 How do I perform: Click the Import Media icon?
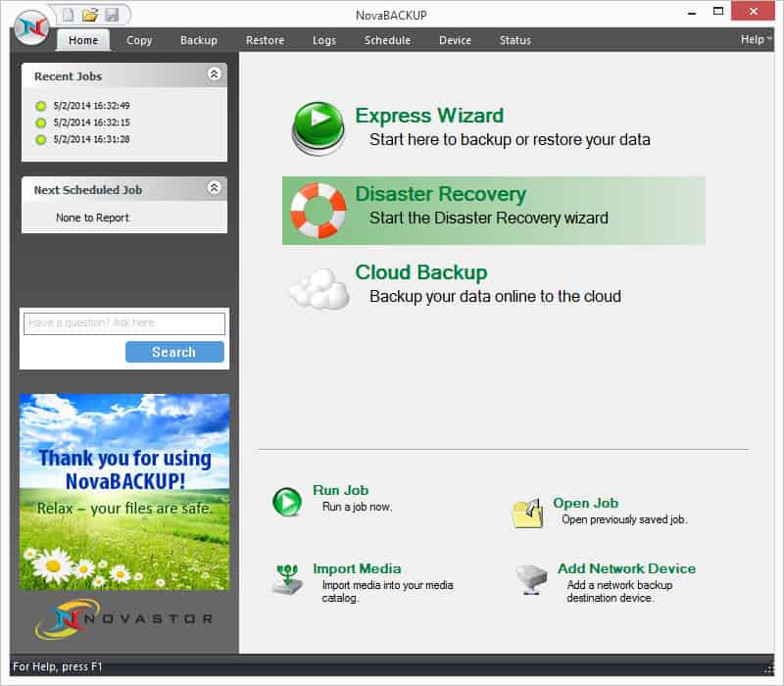pyautogui.click(x=287, y=579)
